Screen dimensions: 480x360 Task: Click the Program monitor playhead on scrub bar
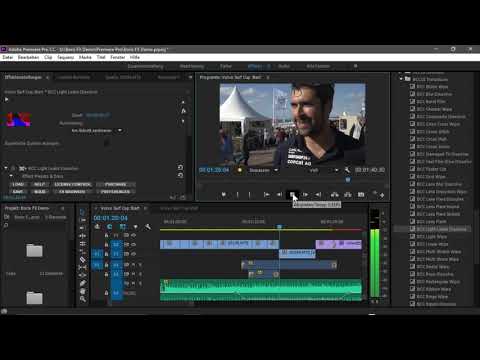pyautogui.click(x=348, y=180)
